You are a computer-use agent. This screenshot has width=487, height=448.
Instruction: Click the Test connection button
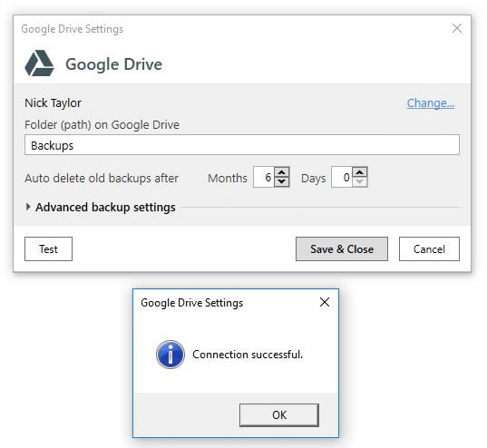pyautogui.click(x=48, y=248)
